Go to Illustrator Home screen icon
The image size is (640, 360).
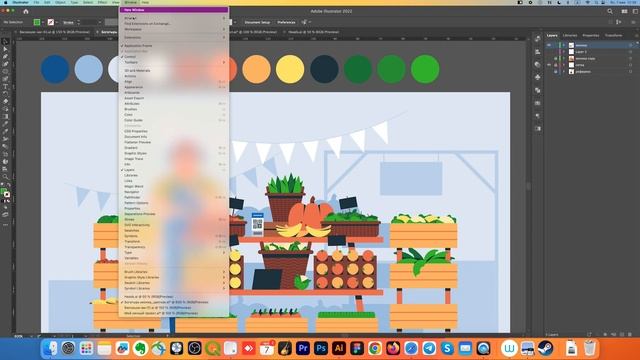pyautogui.click(x=26, y=11)
